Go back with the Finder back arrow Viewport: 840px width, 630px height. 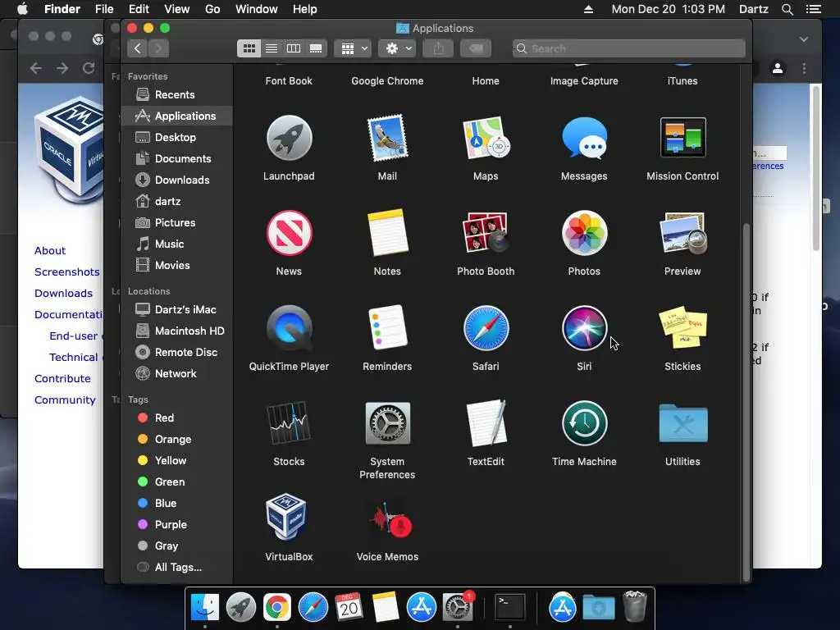point(138,48)
